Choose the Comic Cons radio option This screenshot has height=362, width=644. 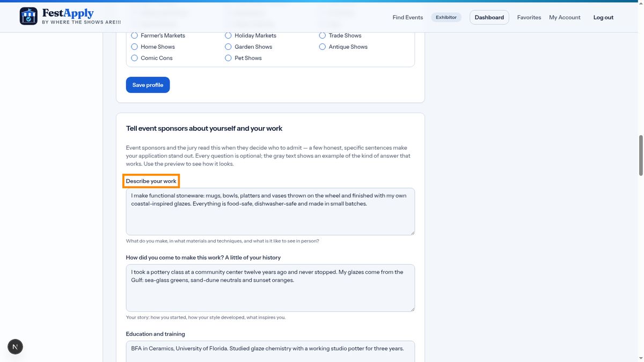[x=135, y=58]
